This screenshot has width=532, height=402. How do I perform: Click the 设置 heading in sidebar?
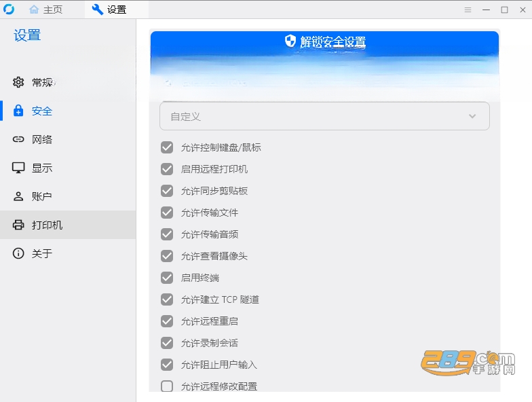pos(27,35)
